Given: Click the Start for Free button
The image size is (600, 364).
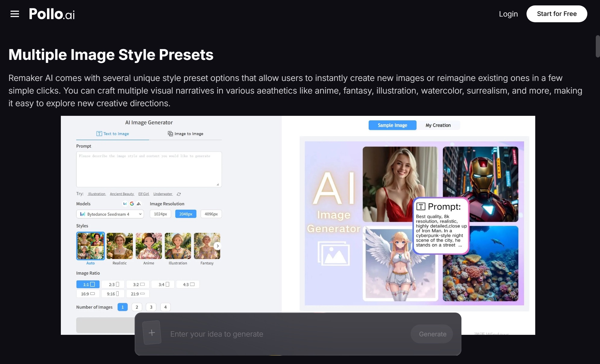Looking at the screenshot, I should tap(557, 14).
